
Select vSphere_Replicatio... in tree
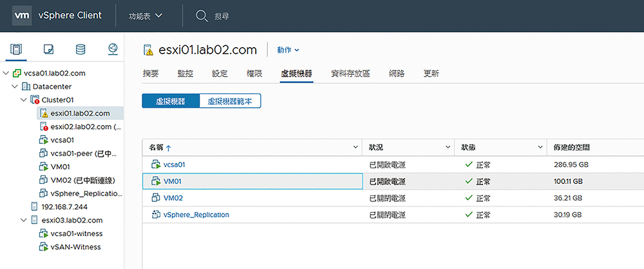click(x=86, y=194)
